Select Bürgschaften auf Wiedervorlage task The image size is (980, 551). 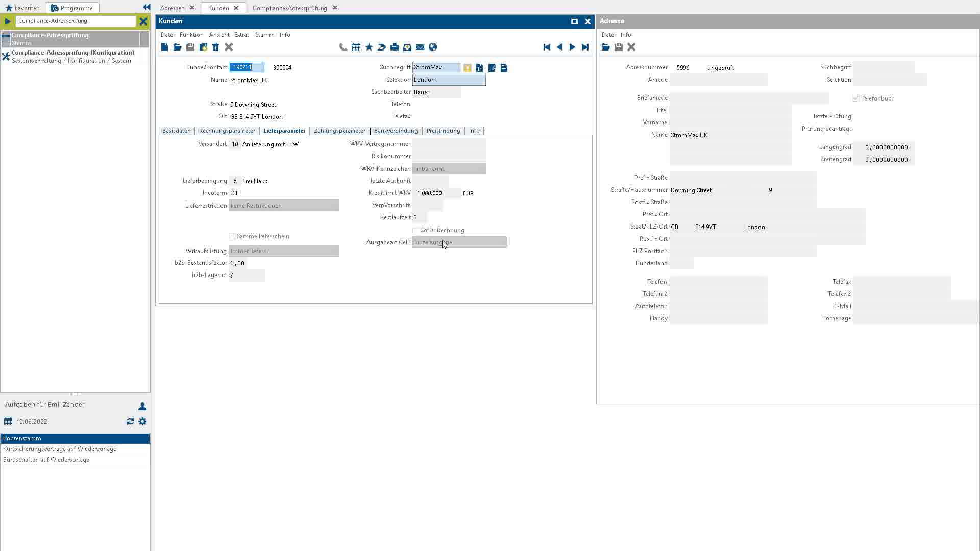click(x=75, y=460)
